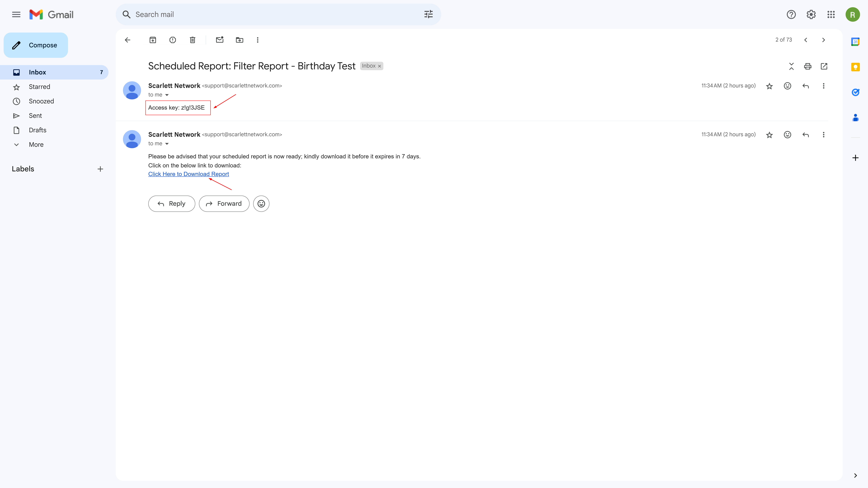Screen dimensions: 868x488
Task: Open Google Keep side panel
Action: (x=855, y=67)
